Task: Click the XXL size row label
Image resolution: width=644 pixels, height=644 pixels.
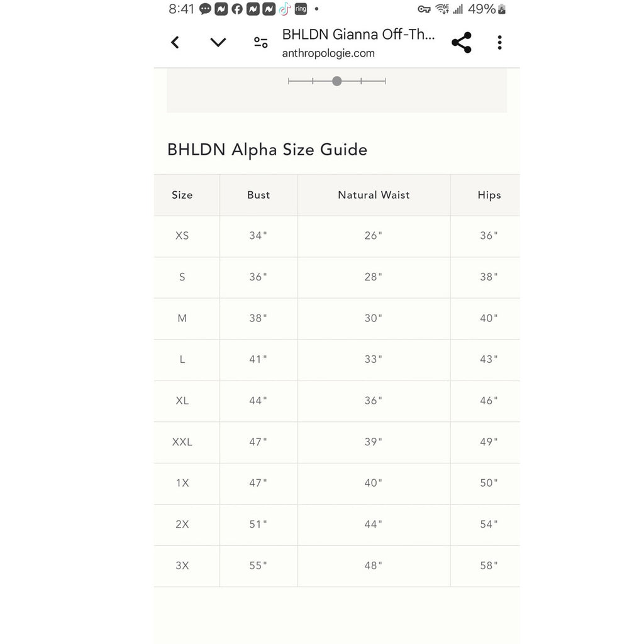Action: click(x=182, y=442)
